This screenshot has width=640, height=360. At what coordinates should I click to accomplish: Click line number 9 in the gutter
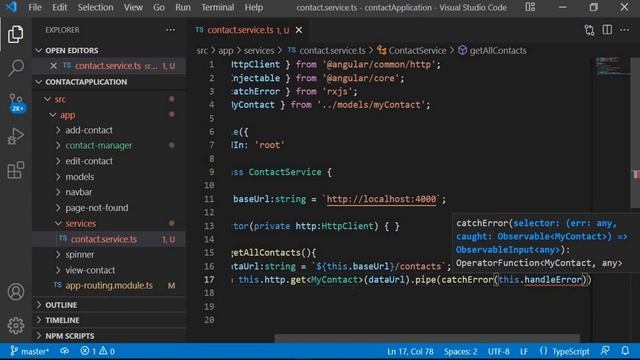tap(211, 172)
